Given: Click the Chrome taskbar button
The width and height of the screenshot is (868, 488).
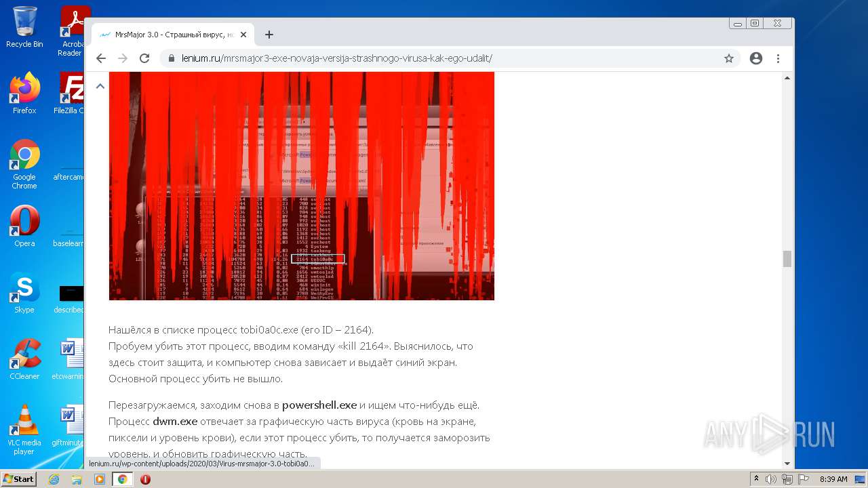Looking at the screenshot, I should tap(122, 479).
